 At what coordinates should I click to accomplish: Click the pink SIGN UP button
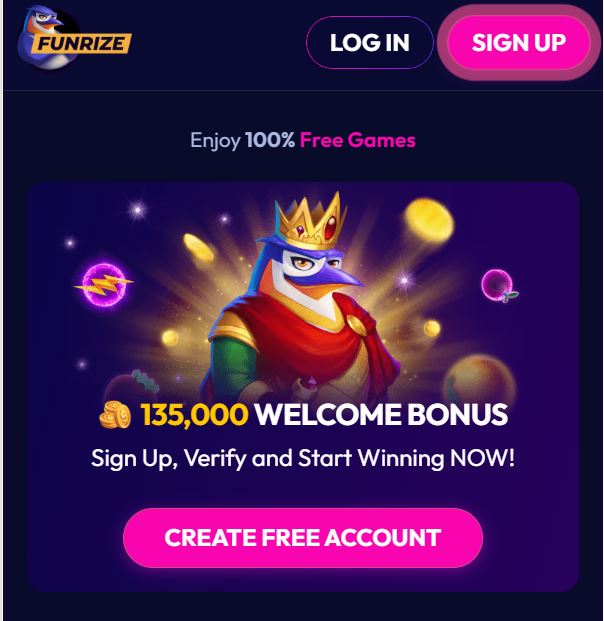click(518, 43)
